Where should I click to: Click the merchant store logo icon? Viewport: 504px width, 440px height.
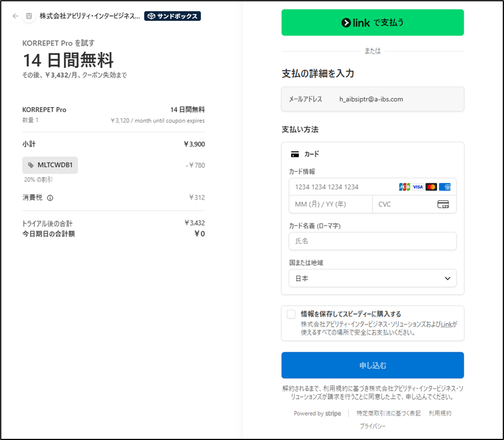pyautogui.click(x=29, y=16)
